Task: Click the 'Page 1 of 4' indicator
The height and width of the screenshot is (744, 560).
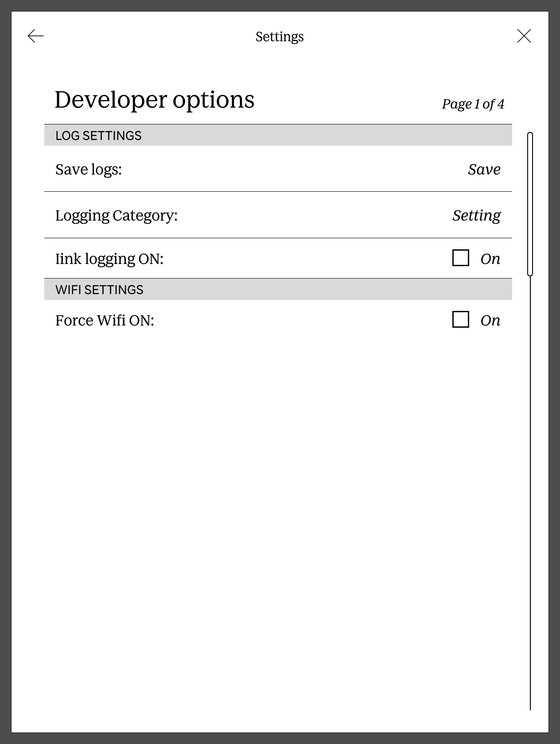Action: pyautogui.click(x=473, y=104)
